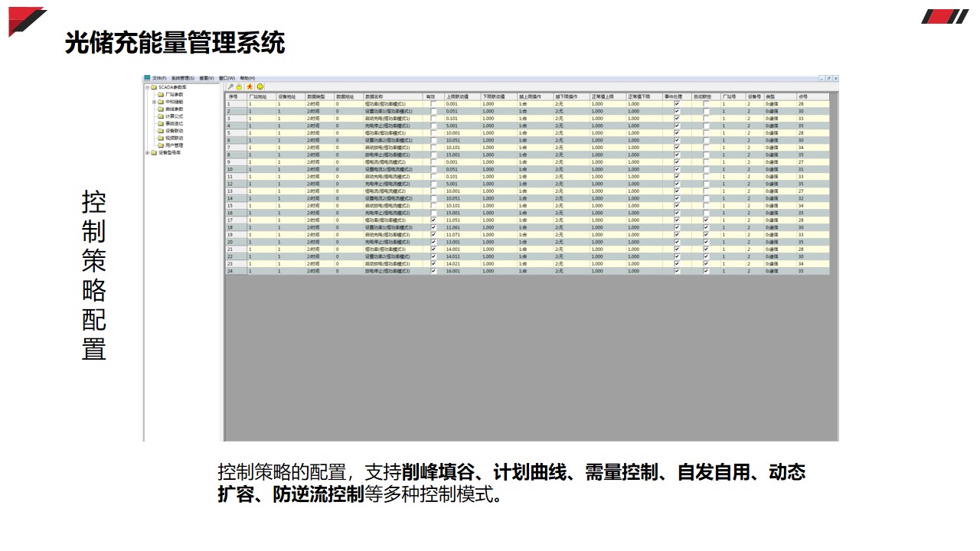The width and height of the screenshot is (980, 551).
Task: Uncheck 自动联控 checkbox in row 24
Action: point(706,271)
